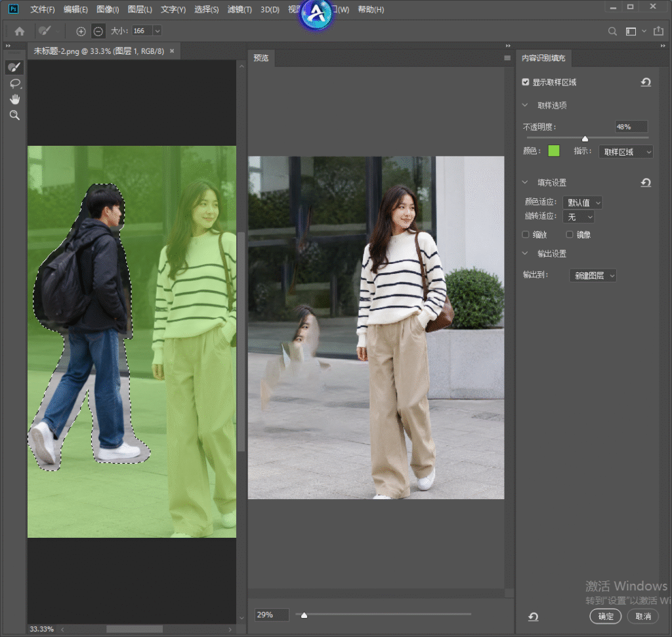Open the 预览 panel menu icon
The image size is (672, 637).
[507, 58]
